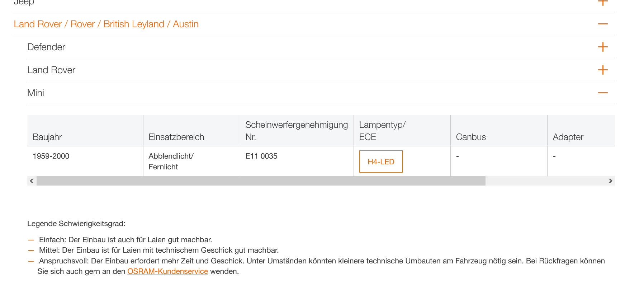Click the table's right scroll arrow

pos(610,181)
